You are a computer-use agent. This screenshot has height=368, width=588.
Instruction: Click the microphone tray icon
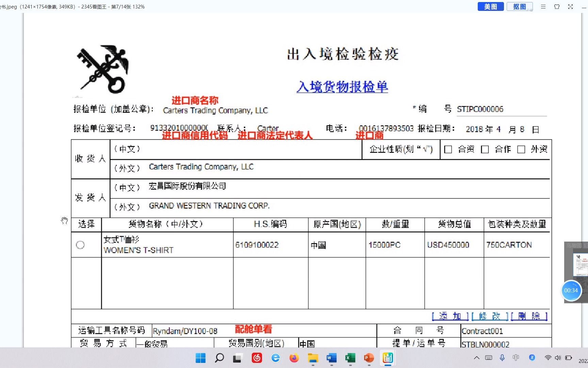coord(502,358)
